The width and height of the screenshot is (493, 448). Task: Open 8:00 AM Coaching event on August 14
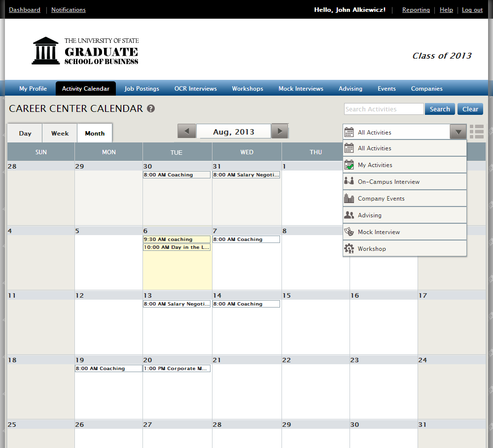(246, 304)
